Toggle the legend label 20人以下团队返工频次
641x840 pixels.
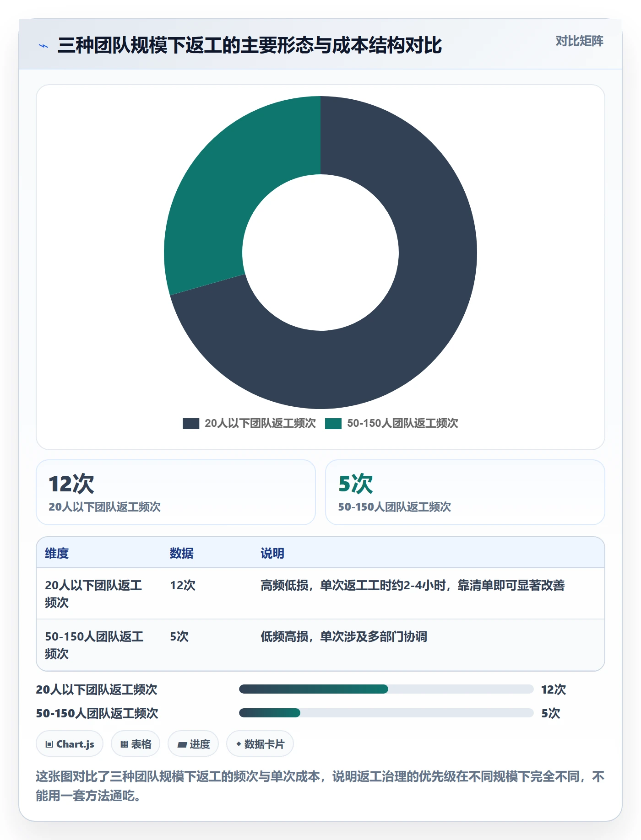pos(260,424)
